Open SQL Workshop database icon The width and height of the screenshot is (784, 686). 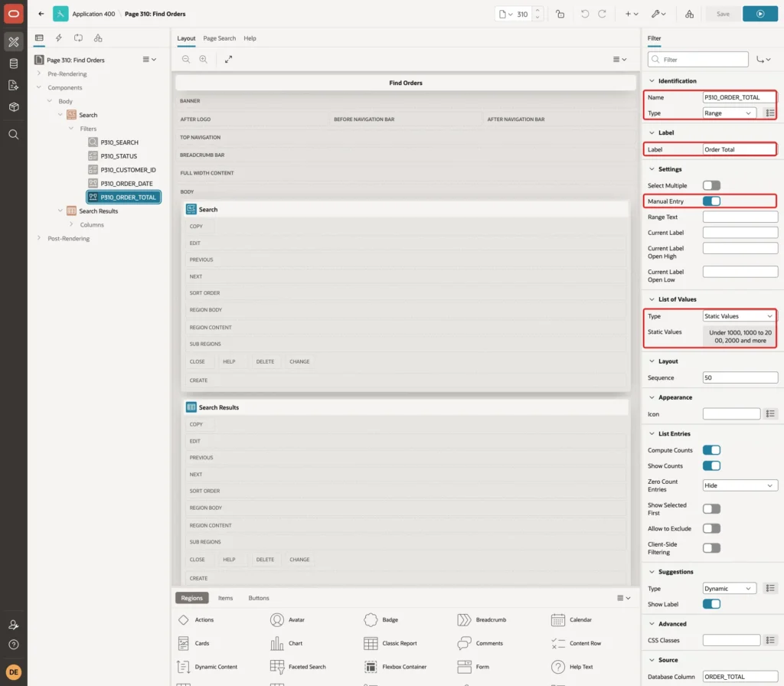tap(14, 64)
